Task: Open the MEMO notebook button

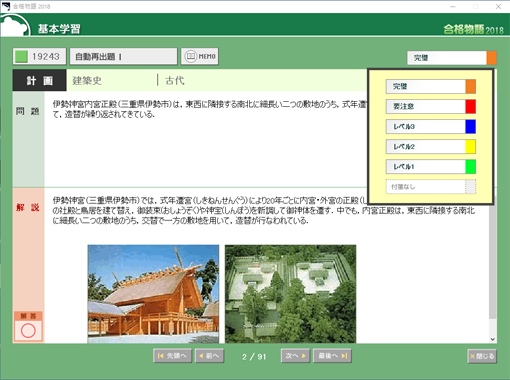Action: tap(200, 56)
